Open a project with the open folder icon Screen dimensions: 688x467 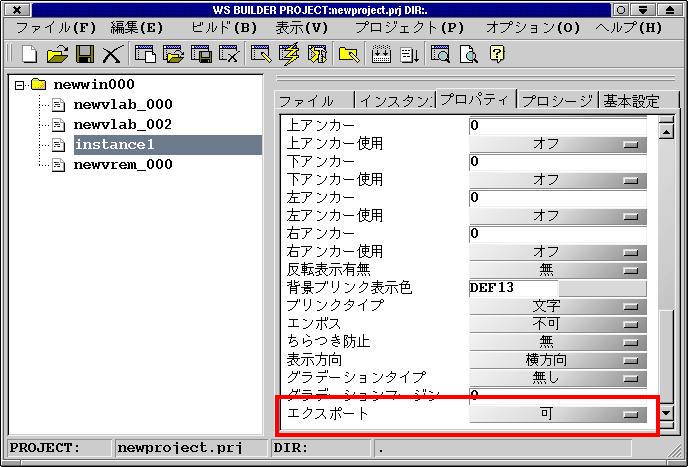57,54
